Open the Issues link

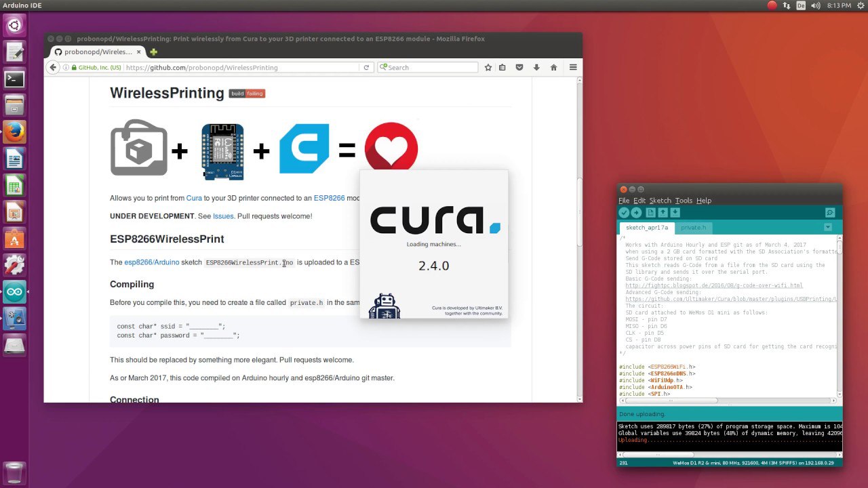(x=223, y=216)
